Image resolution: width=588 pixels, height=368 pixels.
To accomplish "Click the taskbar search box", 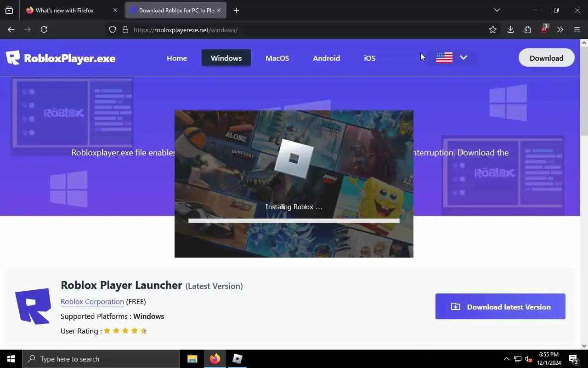I will tap(101, 359).
